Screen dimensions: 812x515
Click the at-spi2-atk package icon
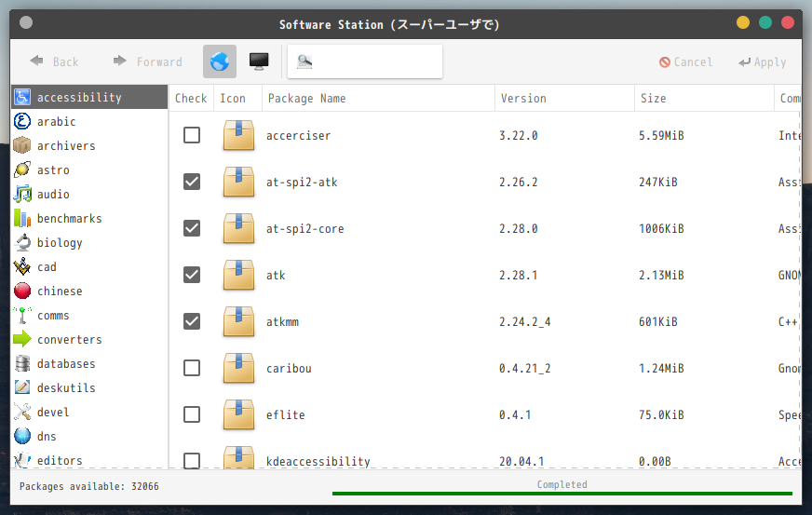(238, 182)
